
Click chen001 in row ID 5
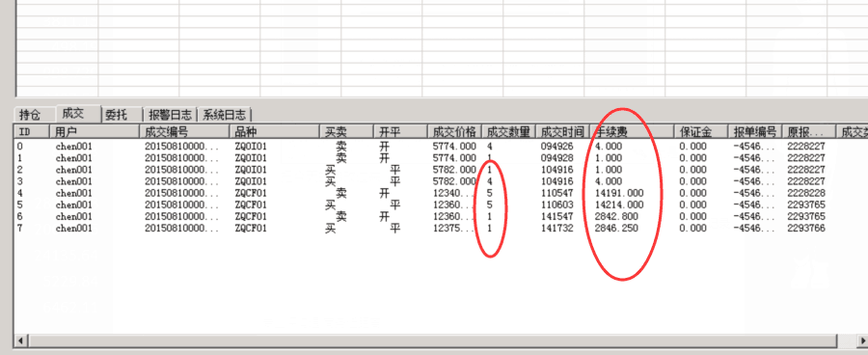coord(74,205)
